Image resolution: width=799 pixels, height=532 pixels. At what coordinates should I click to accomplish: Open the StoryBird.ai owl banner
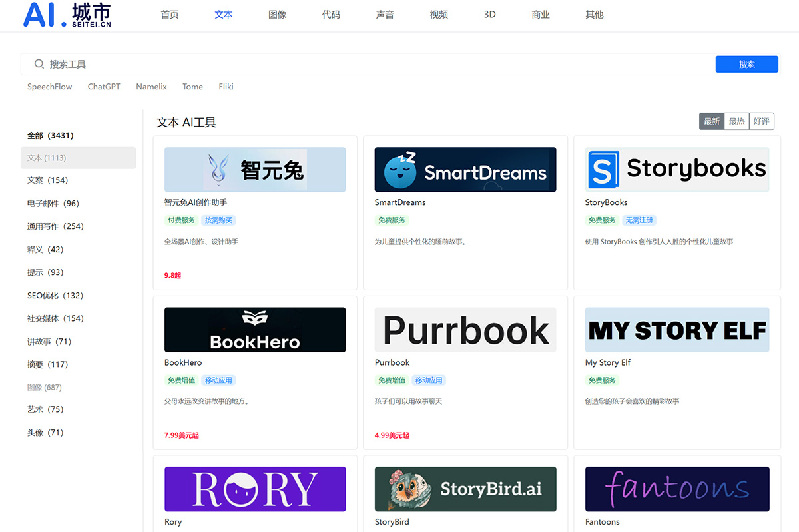tap(465, 489)
